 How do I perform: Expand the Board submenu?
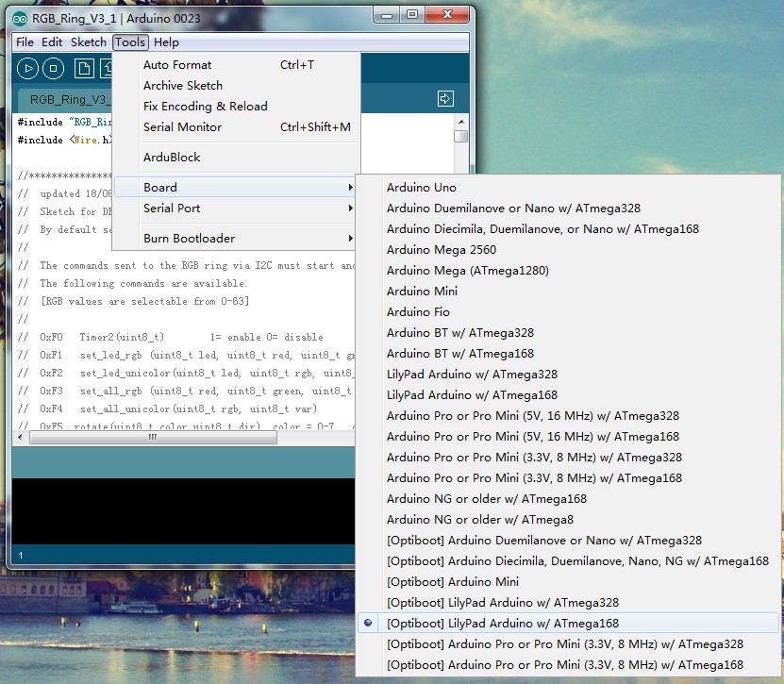tap(236, 187)
